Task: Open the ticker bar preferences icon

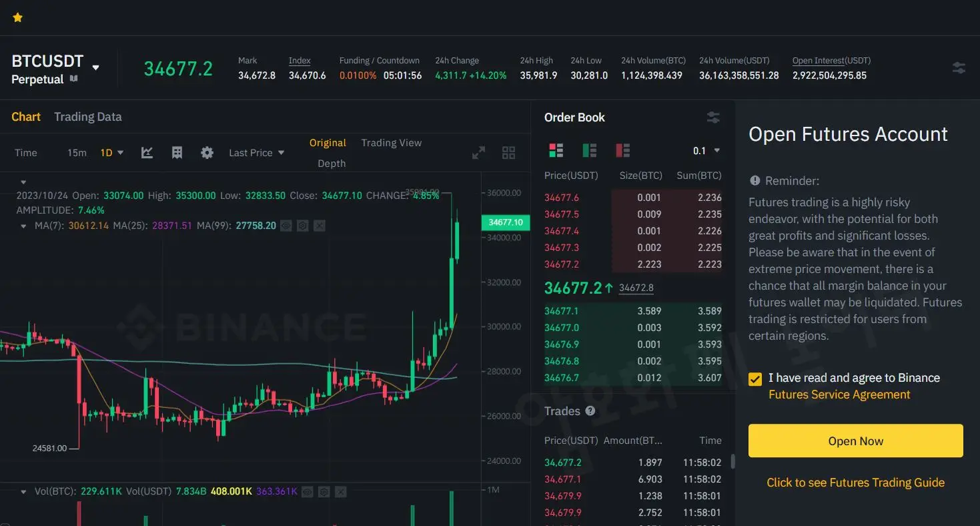Action: (959, 67)
